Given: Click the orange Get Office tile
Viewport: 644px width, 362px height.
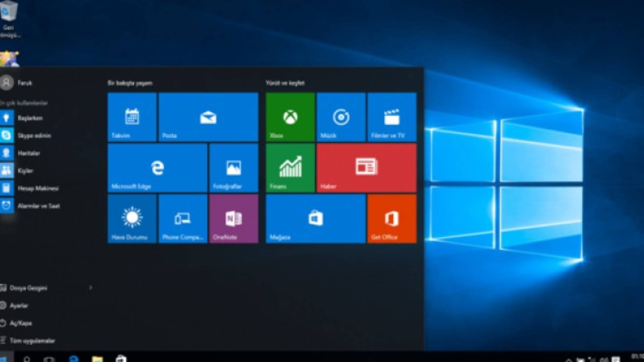Looking at the screenshot, I should click(392, 219).
